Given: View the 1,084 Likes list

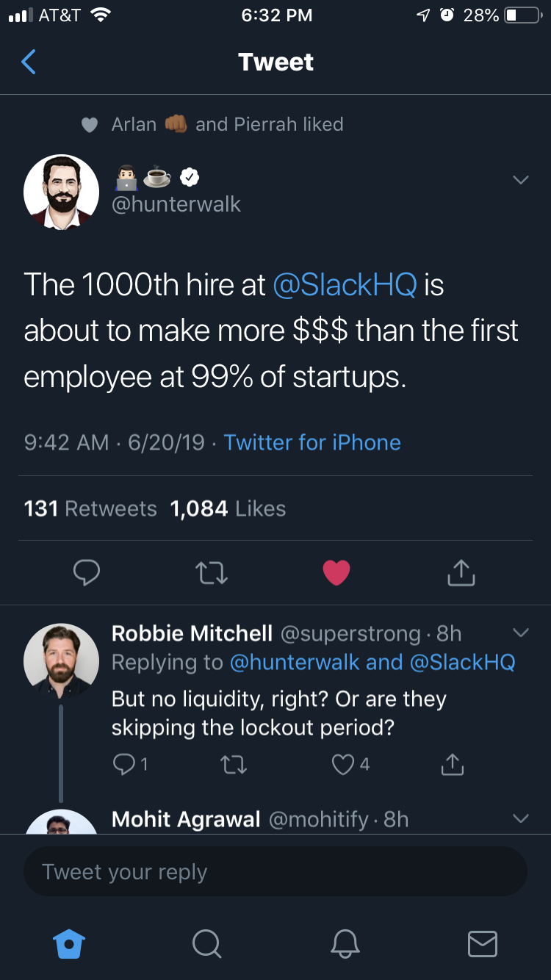Looking at the screenshot, I should [x=228, y=508].
